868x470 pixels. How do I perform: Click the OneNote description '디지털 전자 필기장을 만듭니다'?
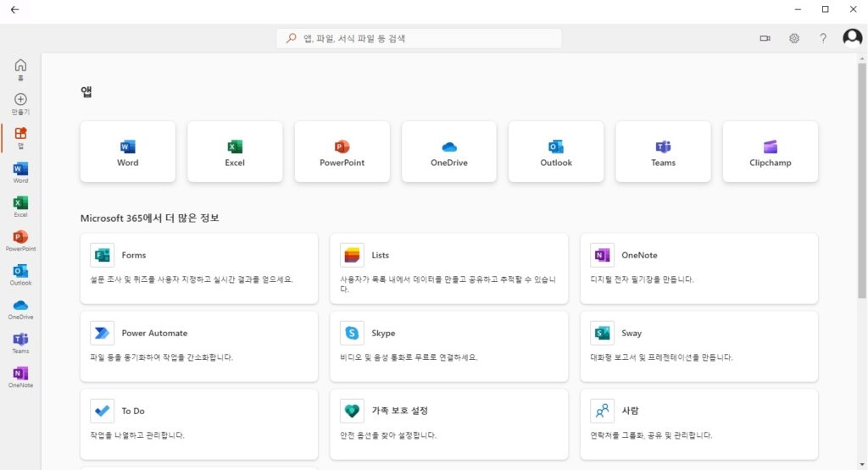(x=642, y=279)
